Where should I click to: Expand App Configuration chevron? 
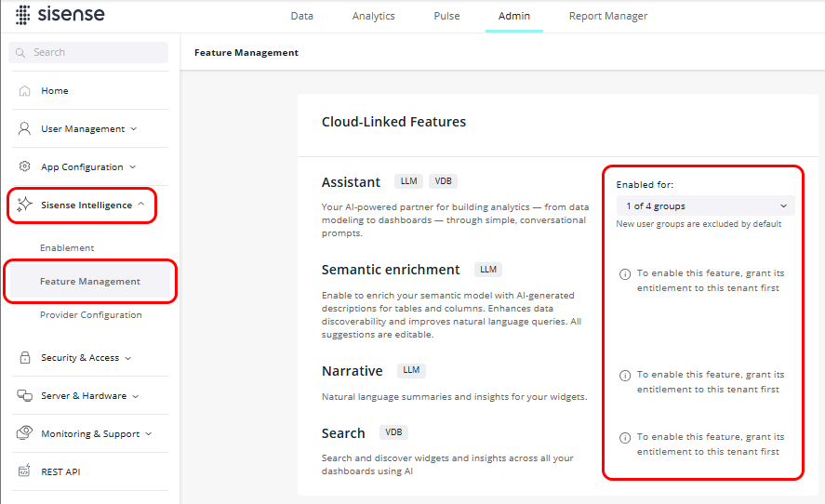(x=133, y=166)
